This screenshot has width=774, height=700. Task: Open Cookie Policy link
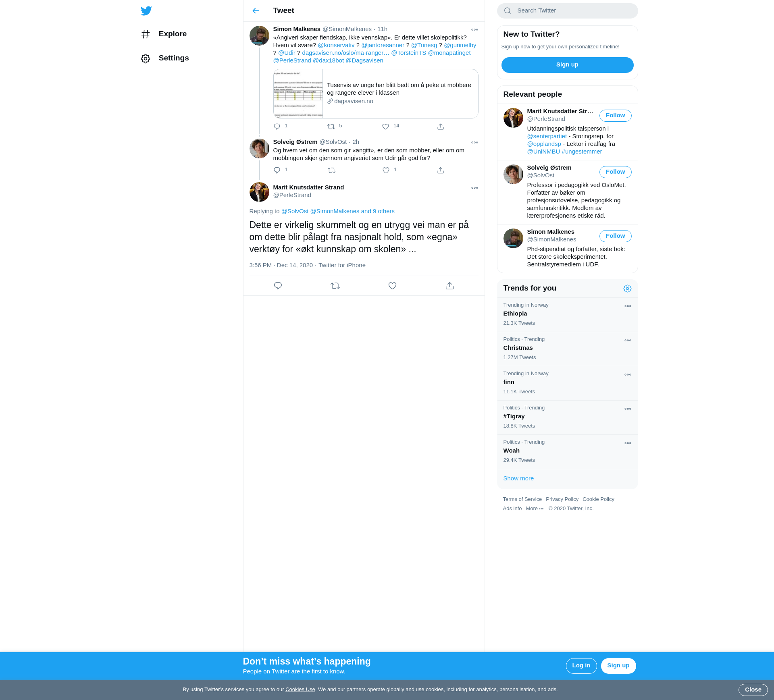click(598, 499)
